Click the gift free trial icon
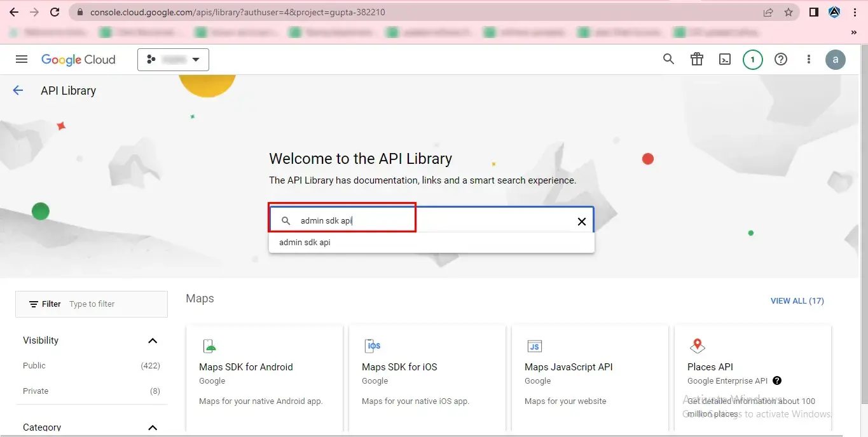The width and height of the screenshot is (868, 437). pos(697,59)
